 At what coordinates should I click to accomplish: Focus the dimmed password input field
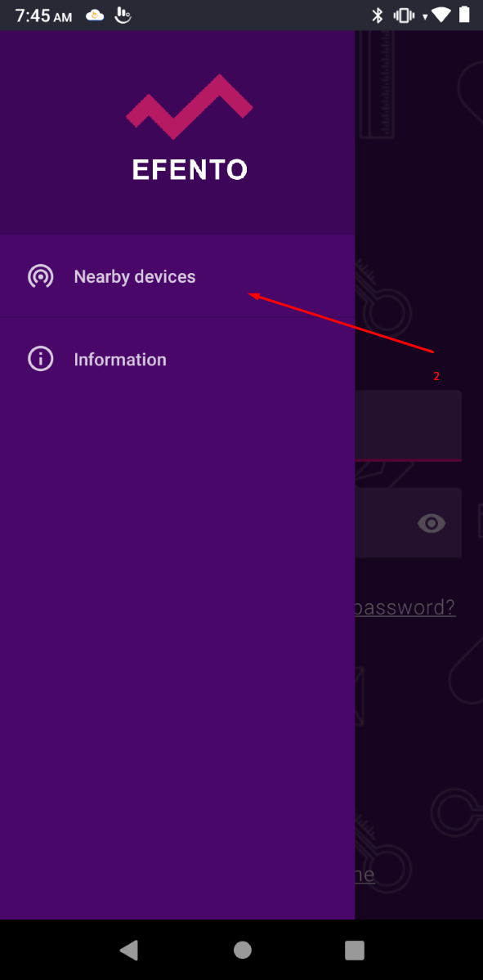[x=409, y=522]
